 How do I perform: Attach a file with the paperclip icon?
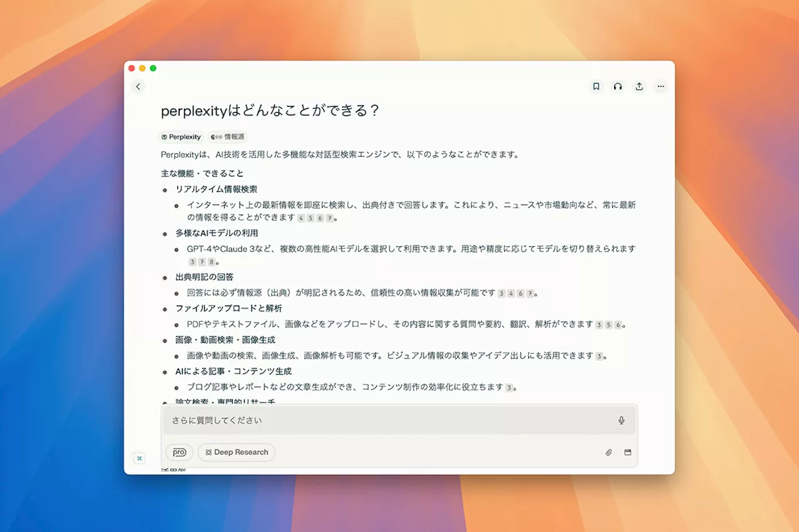[609, 452]
